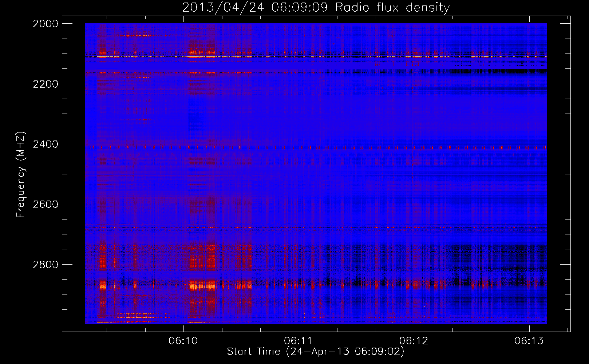Click the 'Frequency (MHZ)' axis title

click(x=21, y=175)
